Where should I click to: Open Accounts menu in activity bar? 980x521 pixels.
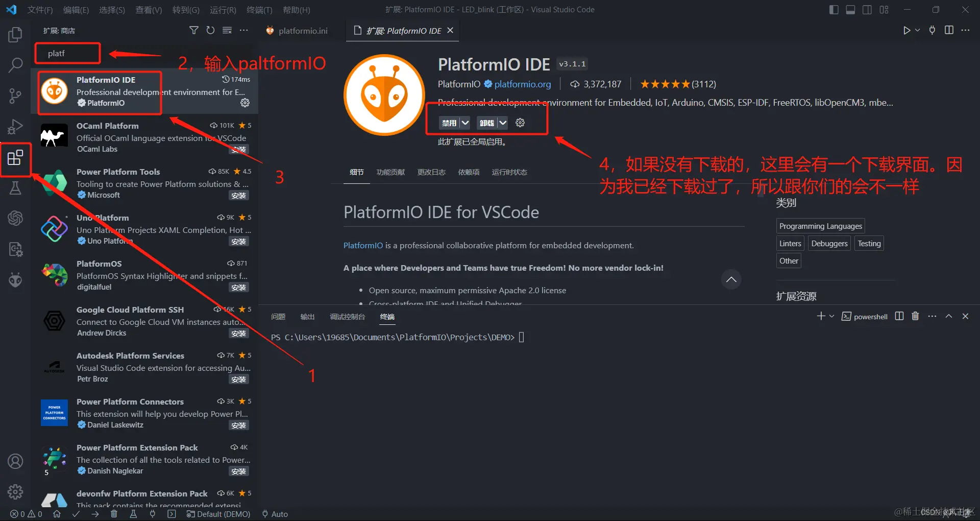15,461
